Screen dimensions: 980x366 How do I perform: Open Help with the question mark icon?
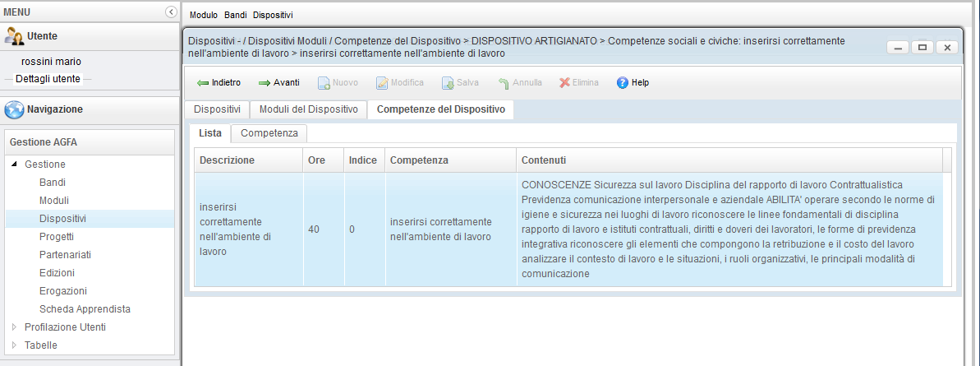pyautogui.click(x=622, y=83)
